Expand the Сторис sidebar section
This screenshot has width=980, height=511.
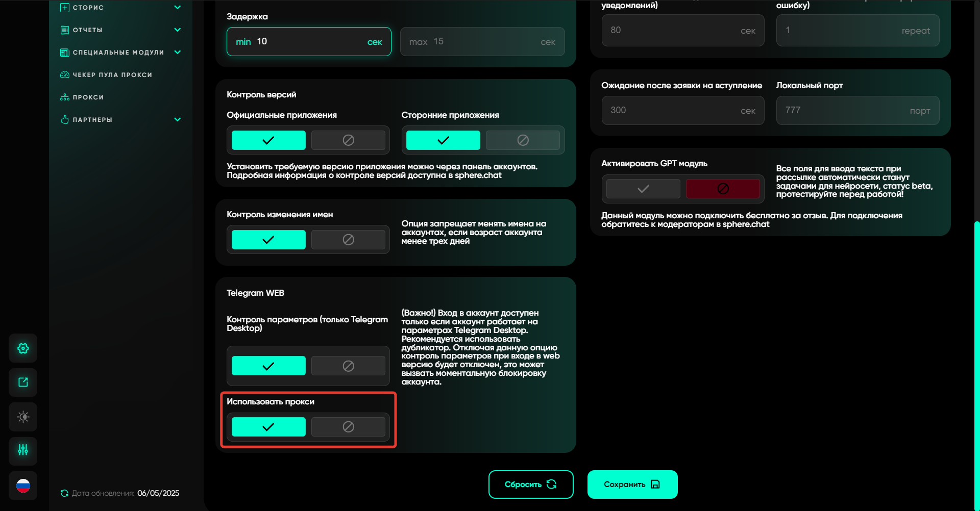pos(177,8)
